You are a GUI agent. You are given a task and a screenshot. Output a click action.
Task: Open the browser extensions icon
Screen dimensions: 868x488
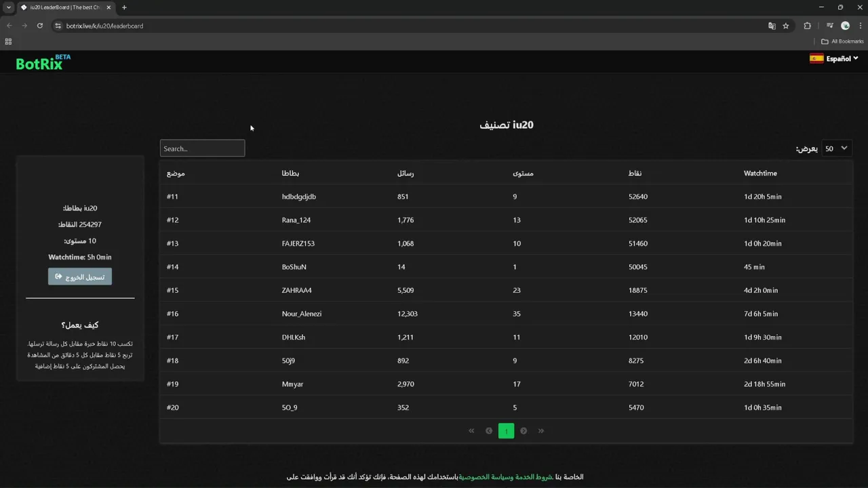(807, 26)
